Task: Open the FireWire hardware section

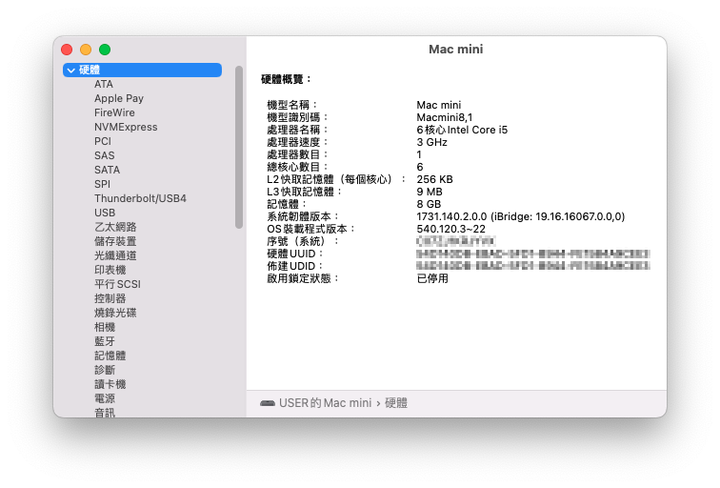Action: pyautogui.click(x=114, y=113)
